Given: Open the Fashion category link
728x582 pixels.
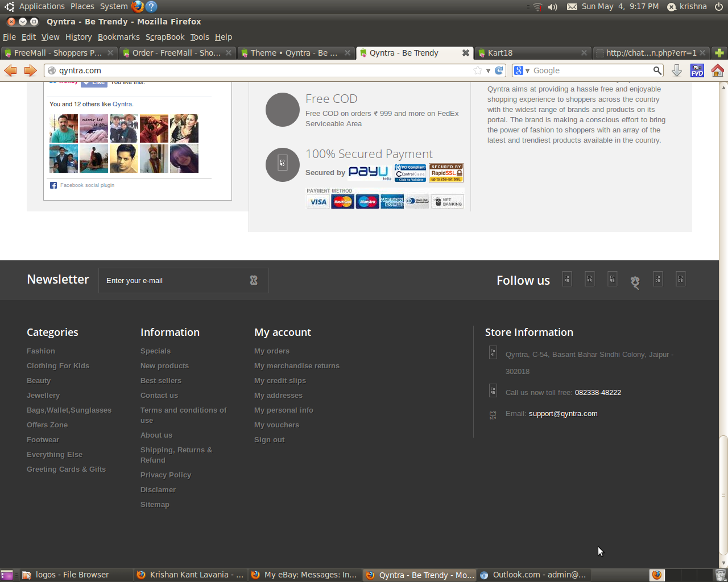Looking at the screenshot, I should click(41, 351).
